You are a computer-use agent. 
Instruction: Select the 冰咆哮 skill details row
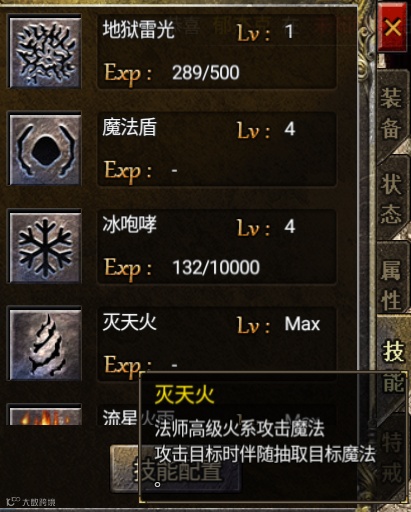pos(216,247)
